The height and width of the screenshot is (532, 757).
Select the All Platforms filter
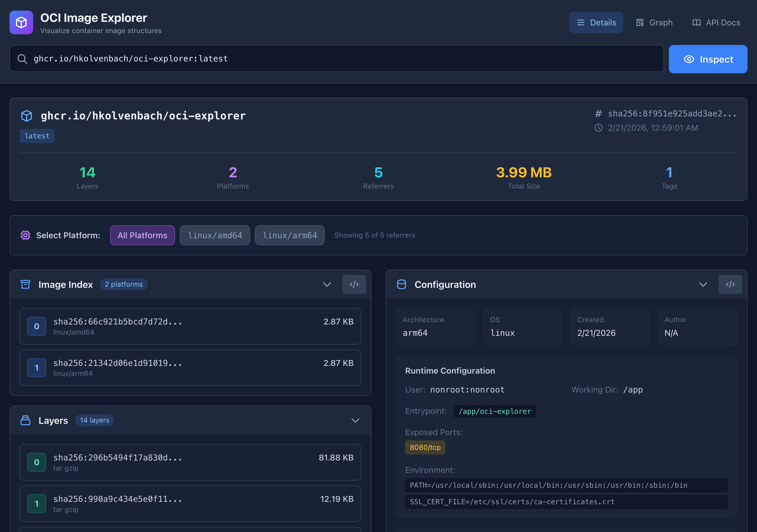[x=143, y=235]
